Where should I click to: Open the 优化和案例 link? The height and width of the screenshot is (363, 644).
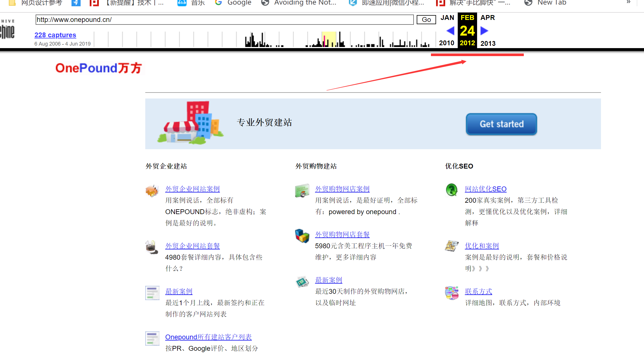[x=482, y=246]
